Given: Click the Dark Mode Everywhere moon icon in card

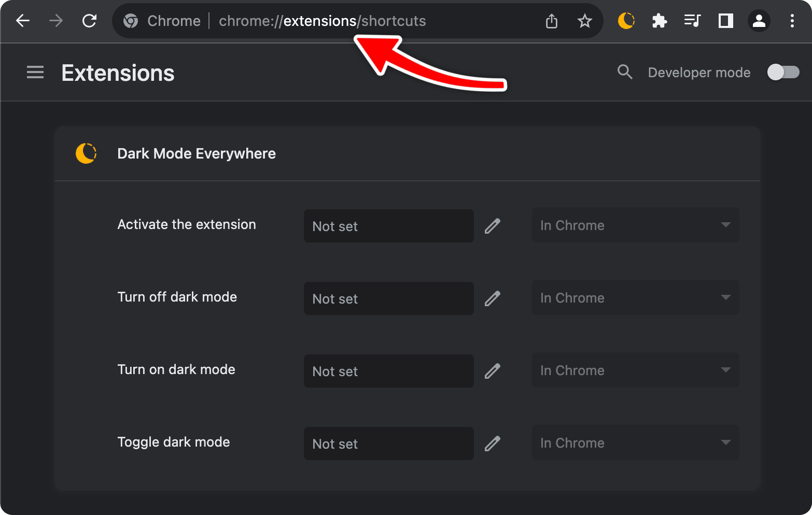Looking at the screenshot, I should point(86,153).
